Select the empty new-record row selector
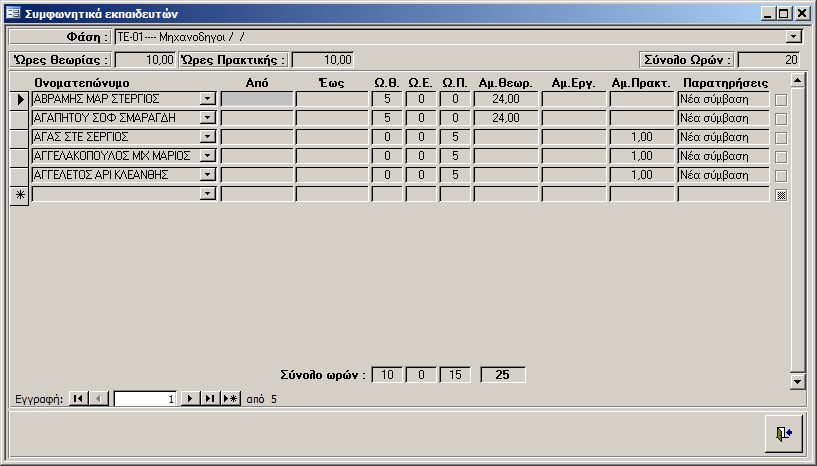 18,194
